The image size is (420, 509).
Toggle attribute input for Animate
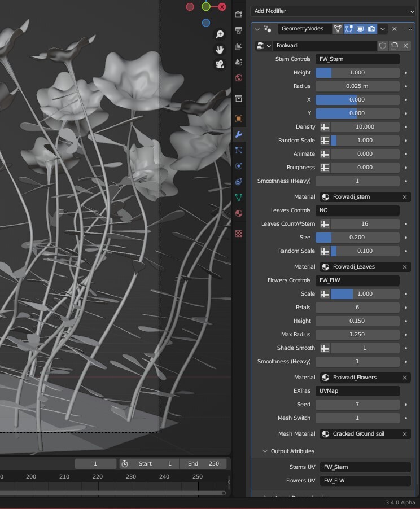tap(325, 154)
